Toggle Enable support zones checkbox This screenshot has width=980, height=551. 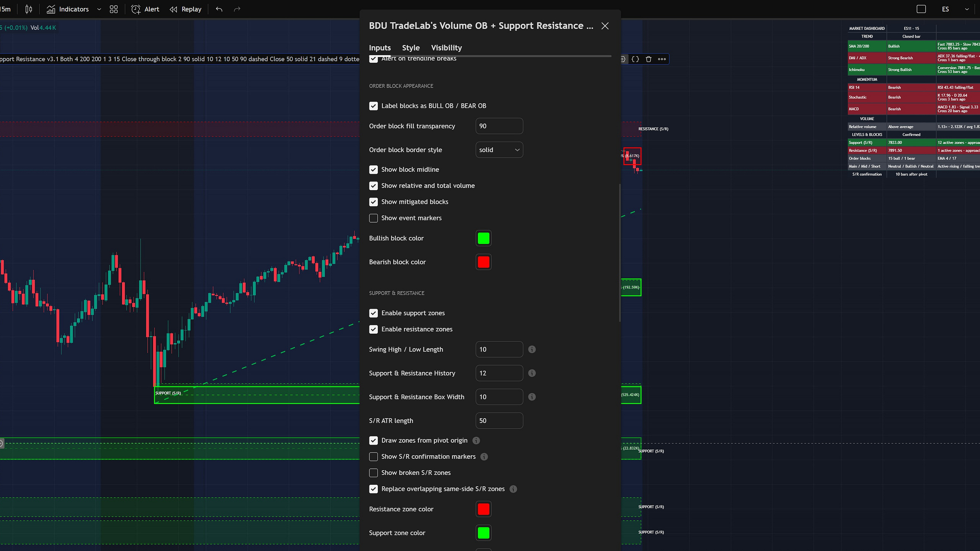point(373,313)
